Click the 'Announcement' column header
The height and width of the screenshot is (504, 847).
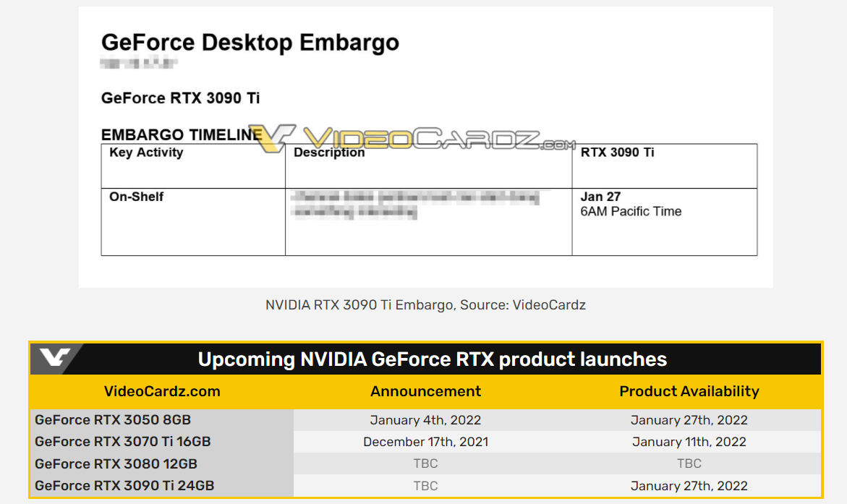point(425,391)
